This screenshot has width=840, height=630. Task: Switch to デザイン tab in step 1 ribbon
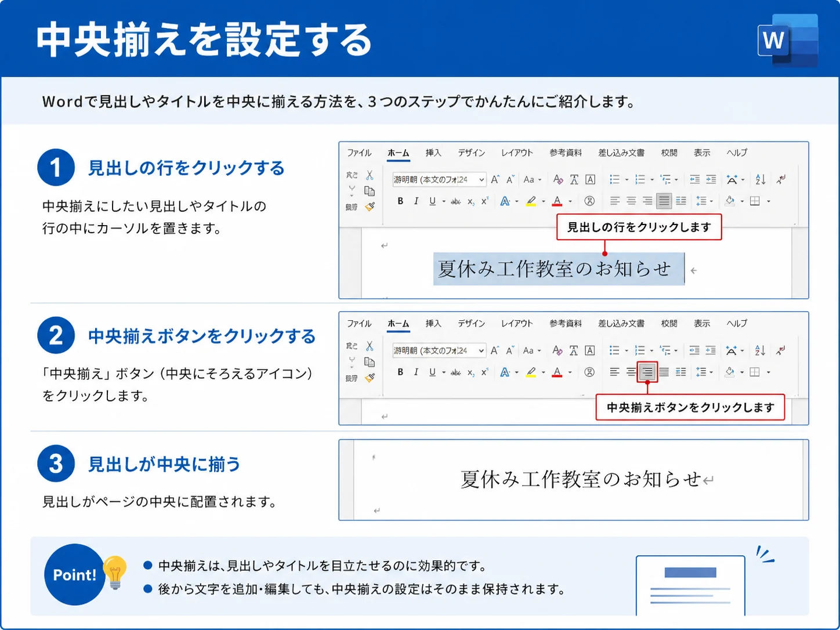pyautogui.click(x=471, y=153)
